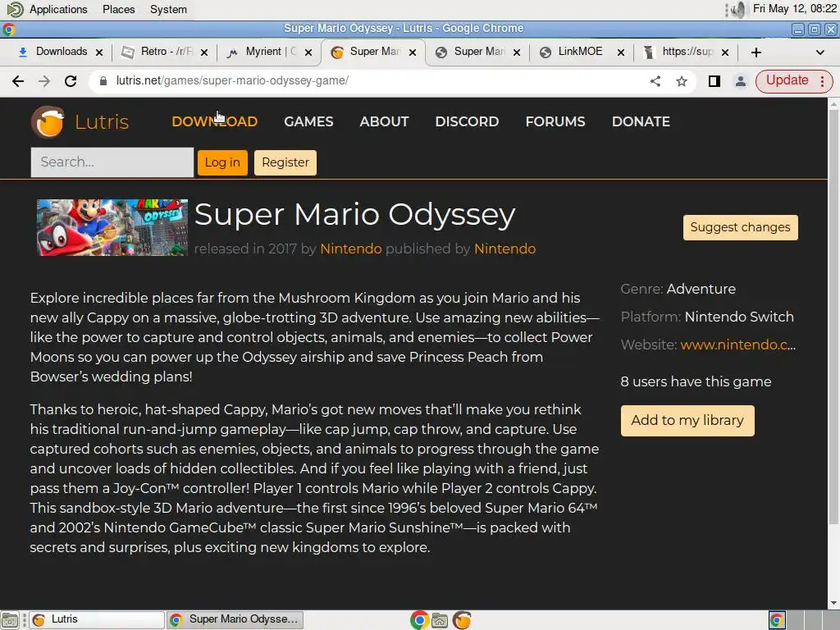Click Suggest changes button
The width and height of the screenshot is (840, 630).
(741, 227)
